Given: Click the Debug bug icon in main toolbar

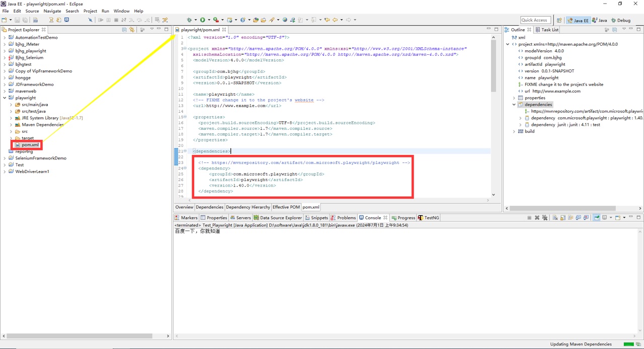Looking at the screenshot, I should (189, 20).
